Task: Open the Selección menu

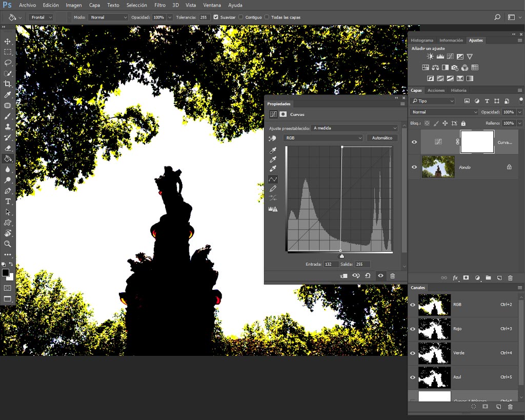Action: (136, 5)
